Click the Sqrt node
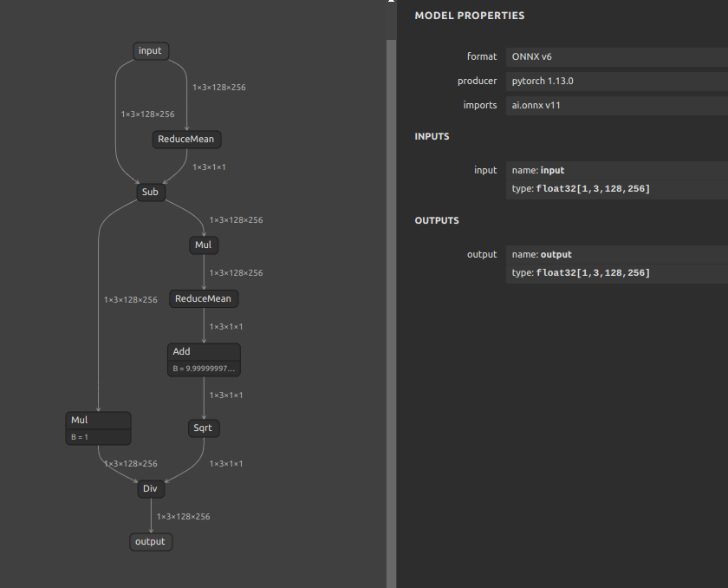The height and width of the screenshot is (588, 728). click(204, 428)
